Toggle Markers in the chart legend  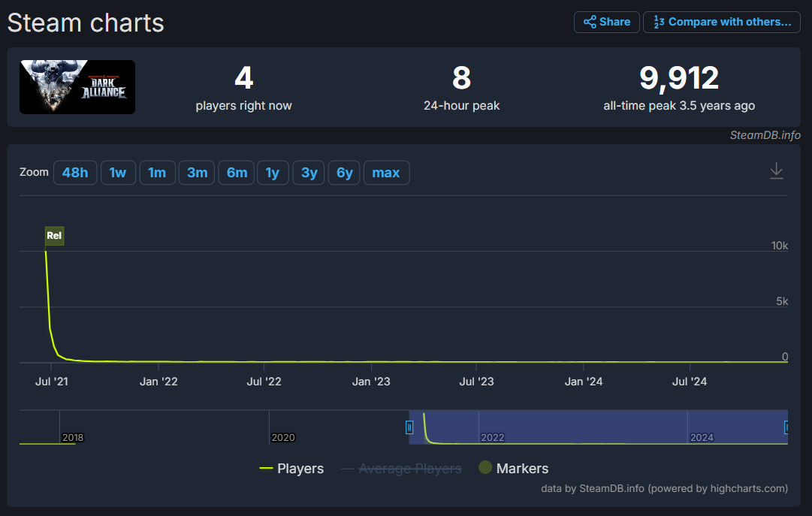(x=514, y=469)
